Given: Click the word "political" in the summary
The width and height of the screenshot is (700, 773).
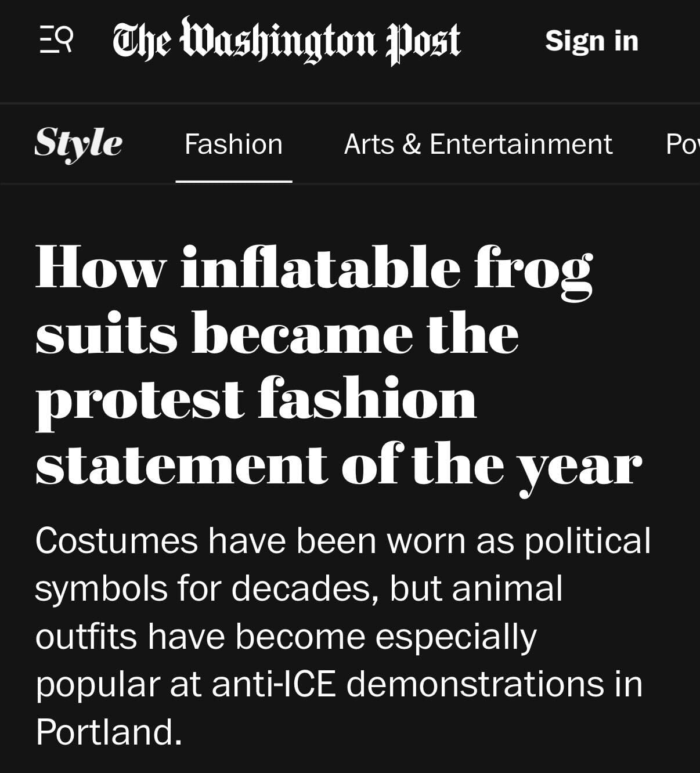Looking at the screenshot, I should coord(587,542).
